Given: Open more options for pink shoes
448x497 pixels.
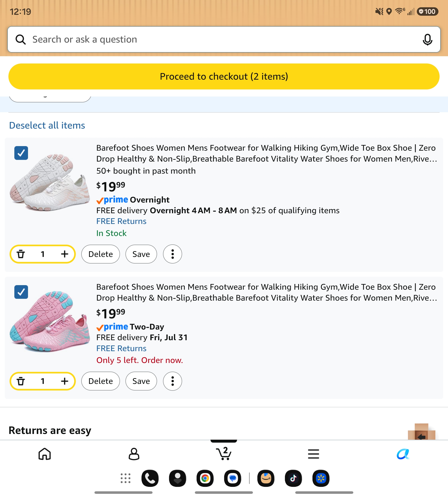Looking at the screenshot, I should pyautogui.click(x=173, y=381).
